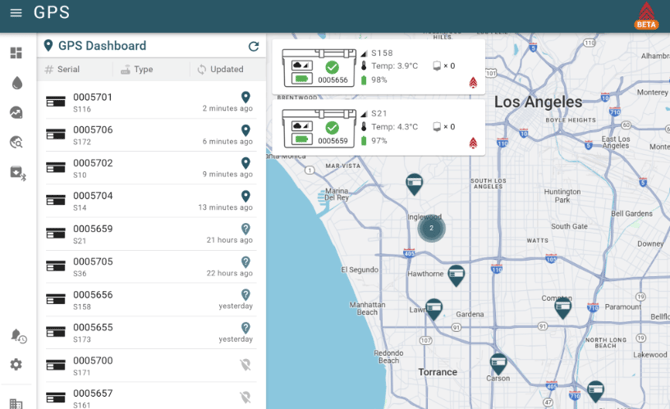Sort by Serial column
Screen dimensions: 670x409
point(62,69)
